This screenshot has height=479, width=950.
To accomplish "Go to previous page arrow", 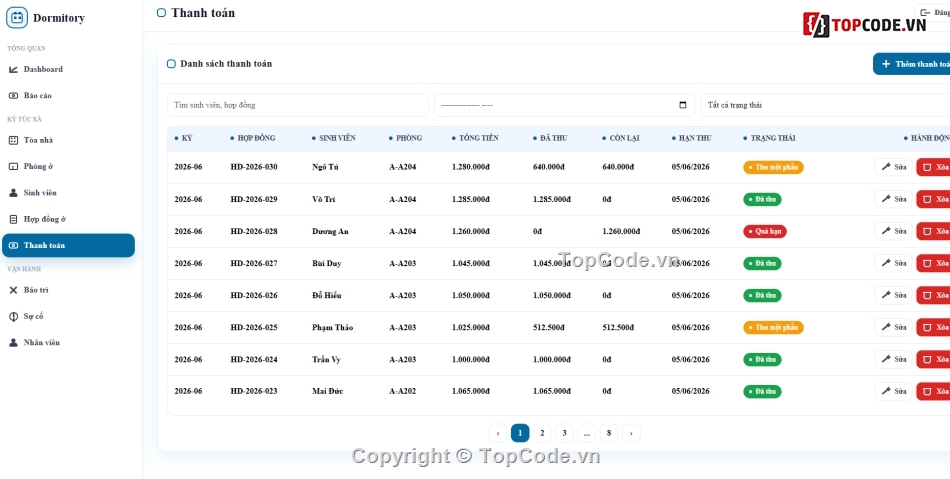I will click(497, 433).
